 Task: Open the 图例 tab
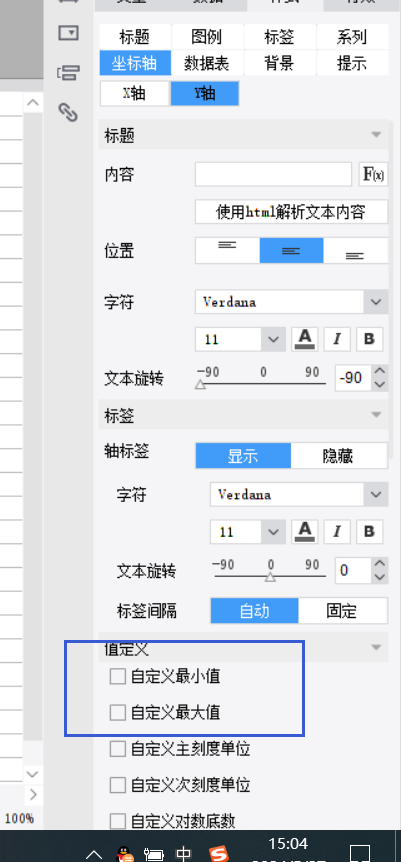point(207,37)
